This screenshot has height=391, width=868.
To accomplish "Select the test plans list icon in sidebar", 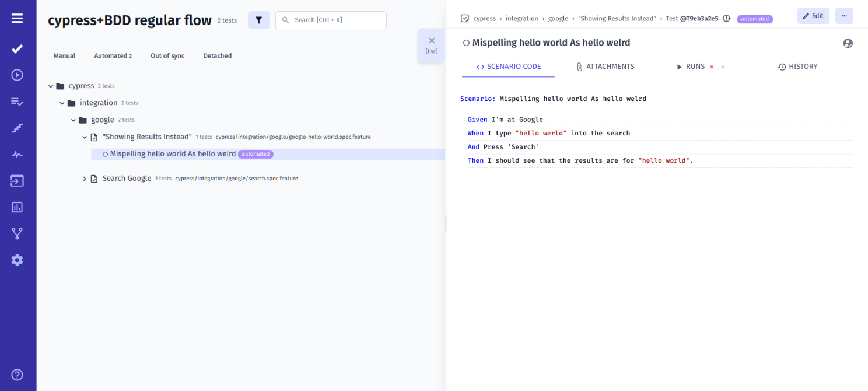I will [x=17, y=102].
